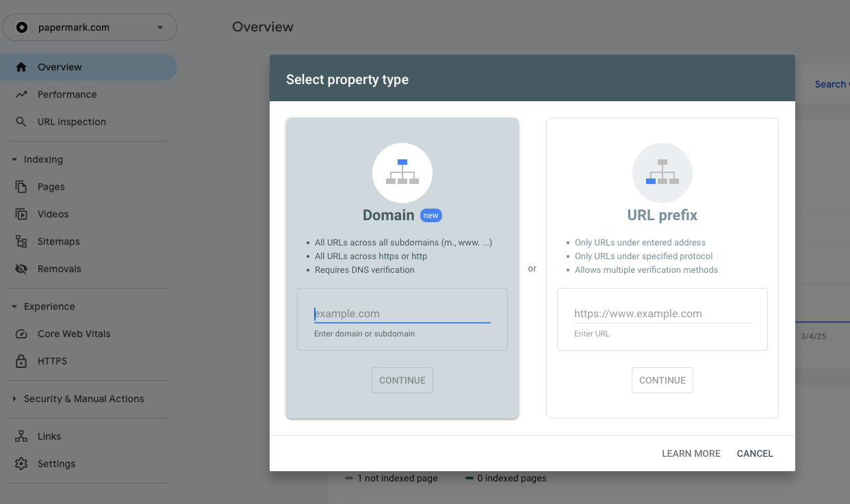
Task: Click the Domain hierarchy icon
Action: (x=402, y=172)
